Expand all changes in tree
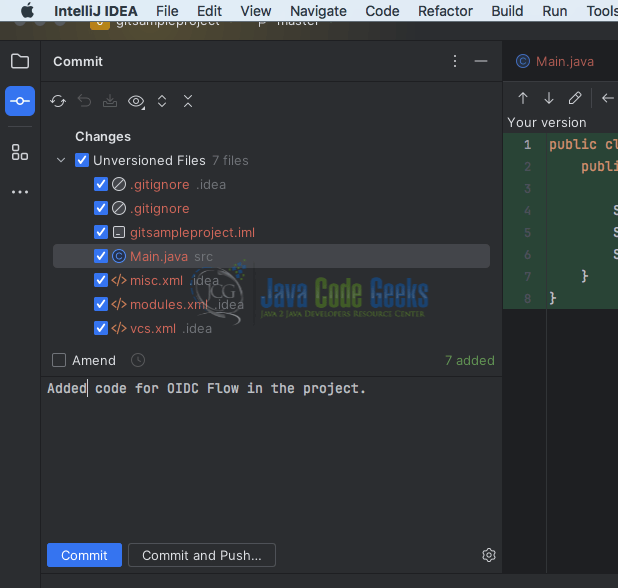 tap(162, 101)
